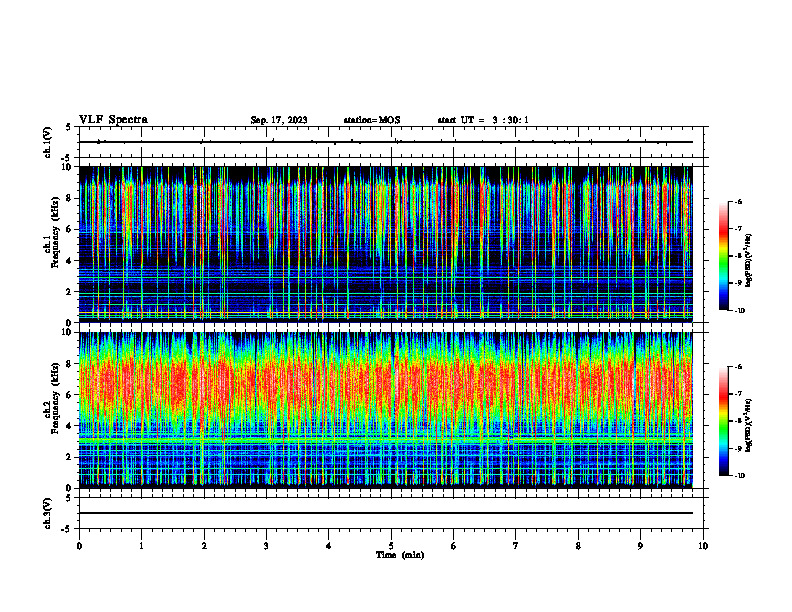The height and width of the screenshot is (612, 792).
Task: Click the time axis tick label '3'
Action: click(x=266, y=546)
